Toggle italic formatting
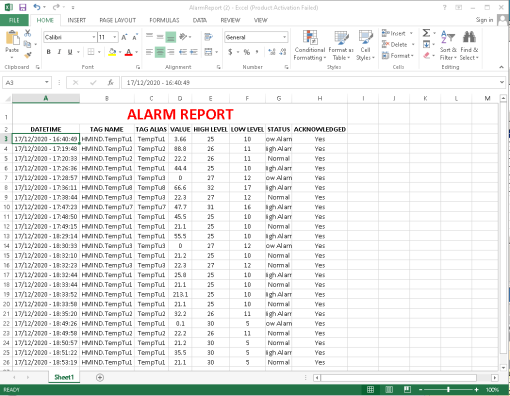Image resolution: width=510 pixels, height=396 pixels. [x=59, y=52]
